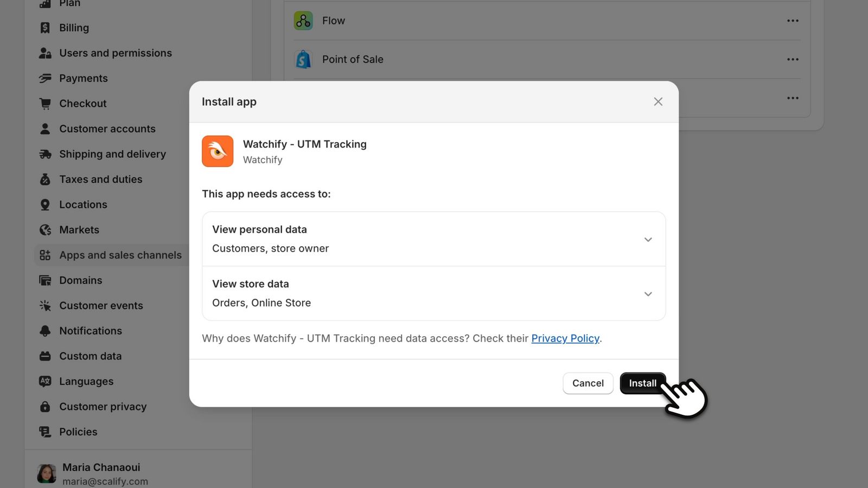Image resolution: width=868 pixels, height=488 pixels.
Task: Select the Locations pin icon
Action: [45, 204]
